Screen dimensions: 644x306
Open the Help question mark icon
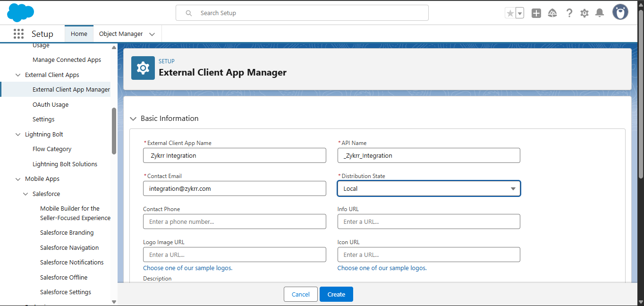569,13
